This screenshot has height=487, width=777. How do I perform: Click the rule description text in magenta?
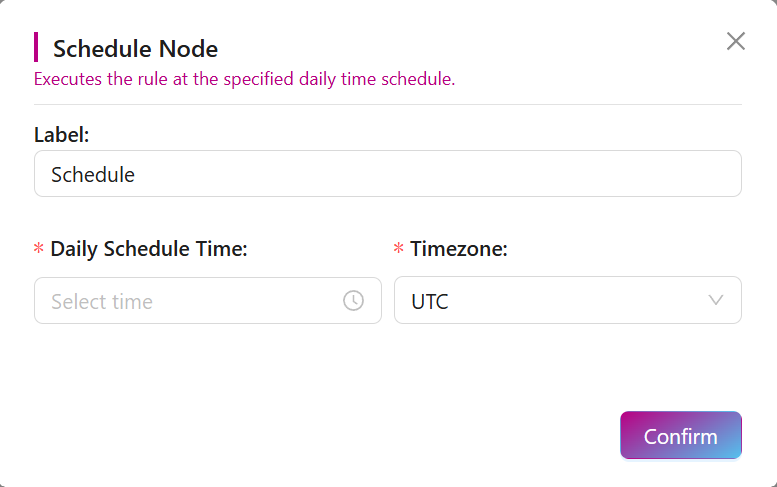pyautogui.click(x=244, y=79)
